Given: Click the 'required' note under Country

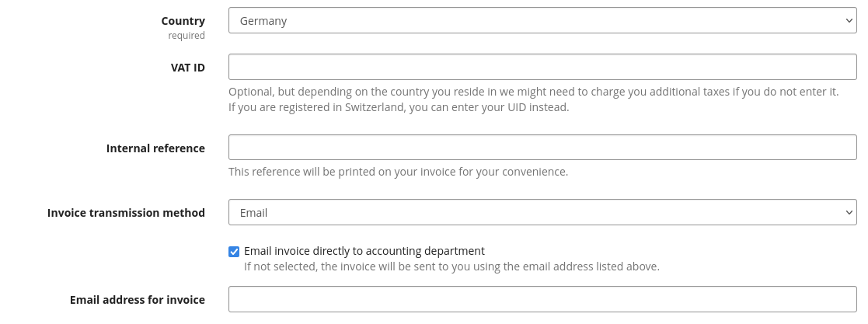Looking at the screenshot, I should coord(186,36).
